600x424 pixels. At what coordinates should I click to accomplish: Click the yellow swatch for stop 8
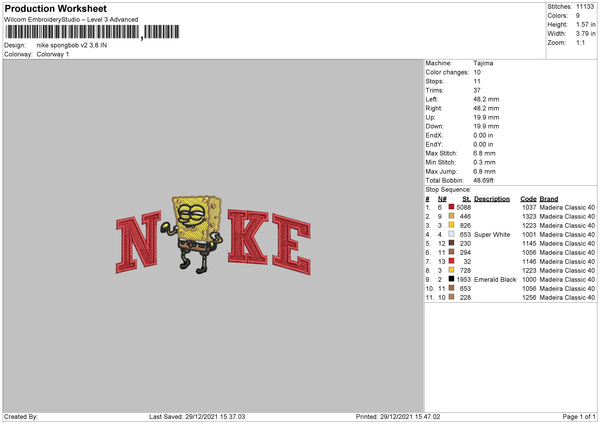pyautogui.click(x=451, y=270)
